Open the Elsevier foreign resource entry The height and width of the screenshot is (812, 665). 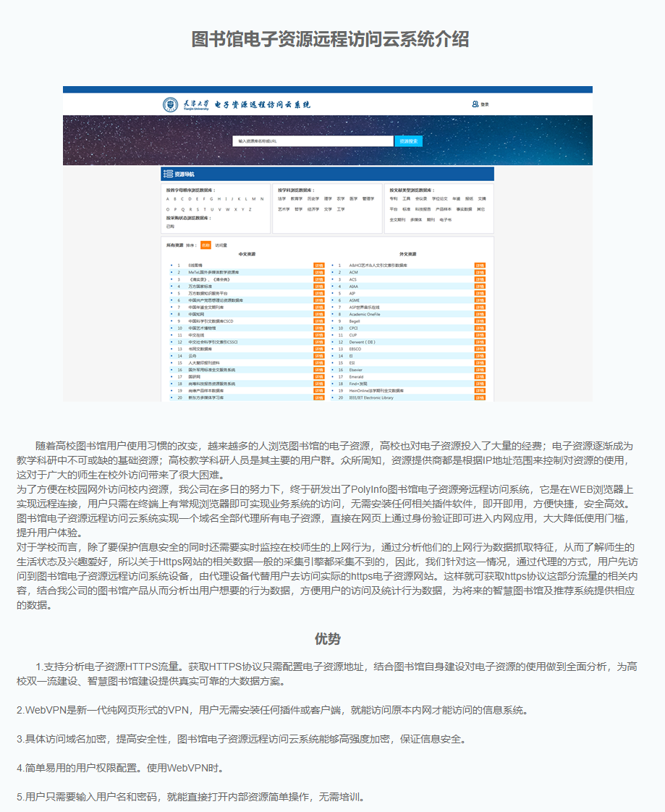click(x=356, y=371)
